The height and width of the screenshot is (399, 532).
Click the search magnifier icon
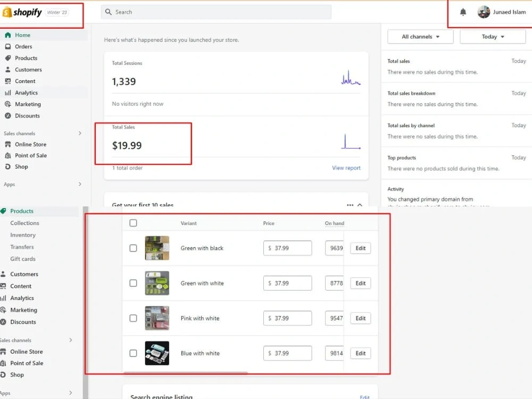click(x=108, y=12)
